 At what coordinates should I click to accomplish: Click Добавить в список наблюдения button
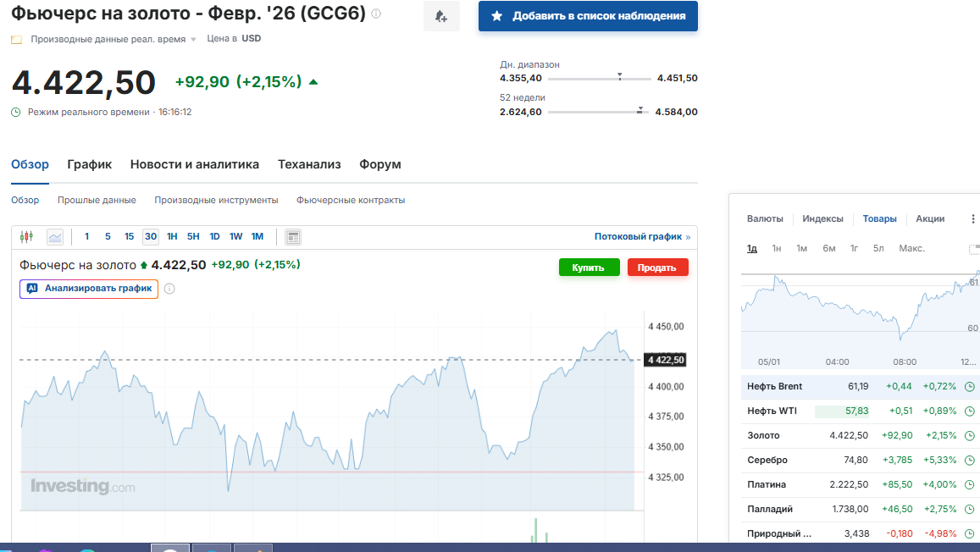click(588, 16)
